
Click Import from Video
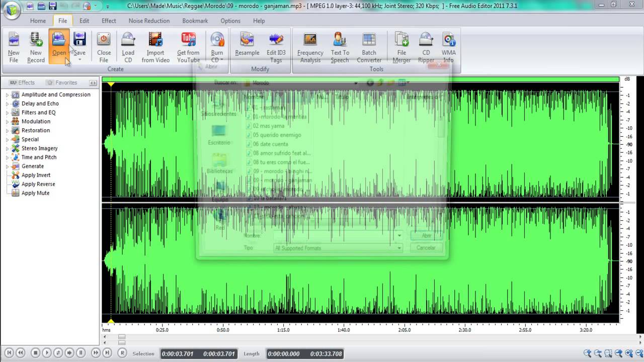(155, 48)
